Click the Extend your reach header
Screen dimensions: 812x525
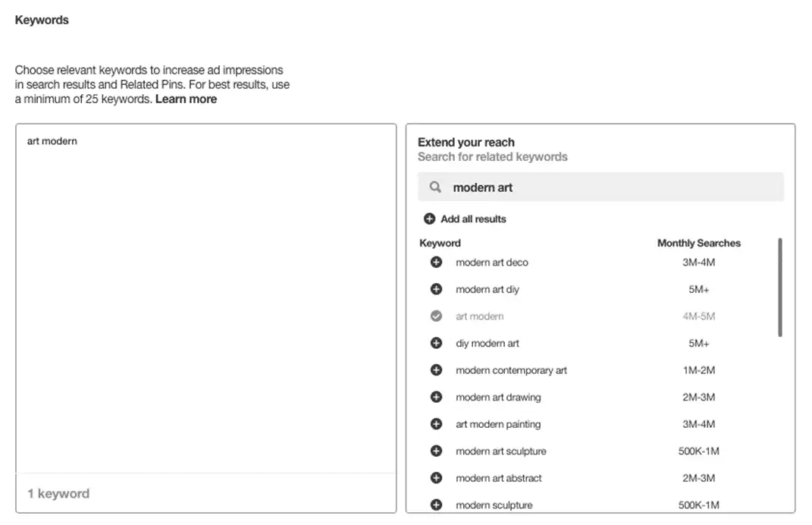[466, 142]
